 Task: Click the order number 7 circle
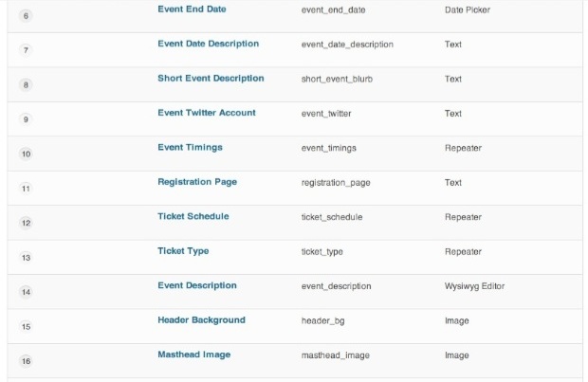[26, 50]
